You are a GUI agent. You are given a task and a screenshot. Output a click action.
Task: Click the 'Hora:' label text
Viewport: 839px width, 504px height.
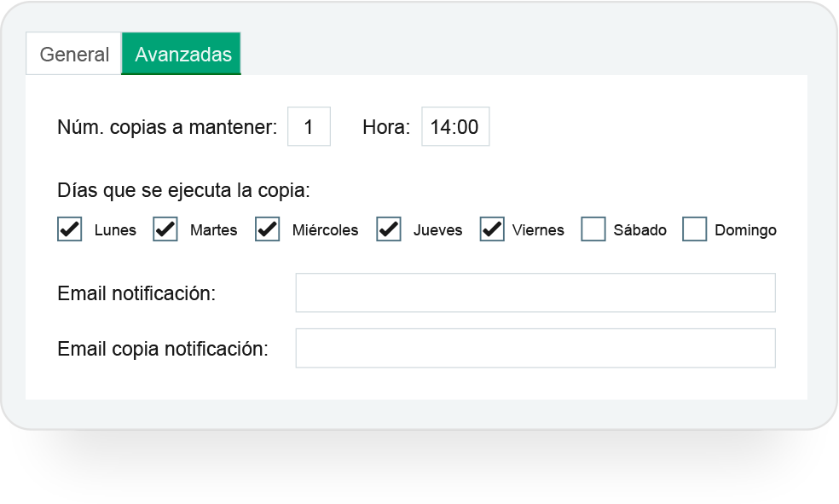[x=386, y=128]
